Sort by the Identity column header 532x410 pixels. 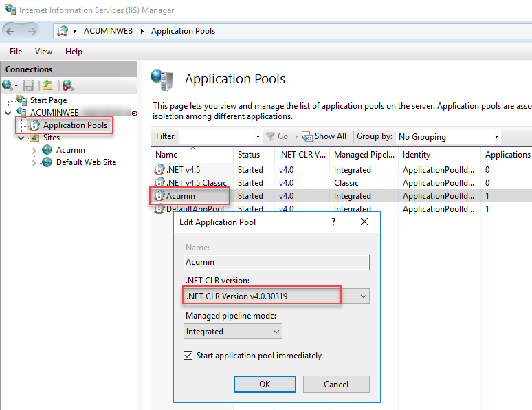tap(440, 155)
